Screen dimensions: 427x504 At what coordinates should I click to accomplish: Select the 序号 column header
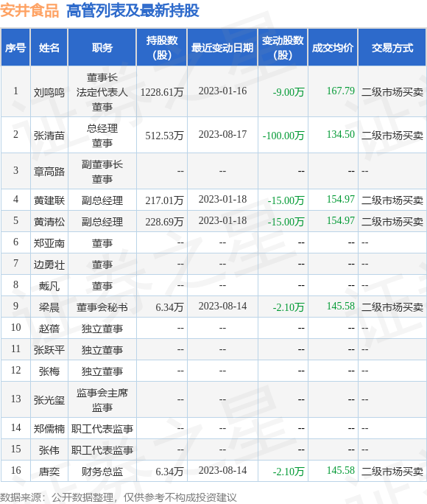(15, 48)
